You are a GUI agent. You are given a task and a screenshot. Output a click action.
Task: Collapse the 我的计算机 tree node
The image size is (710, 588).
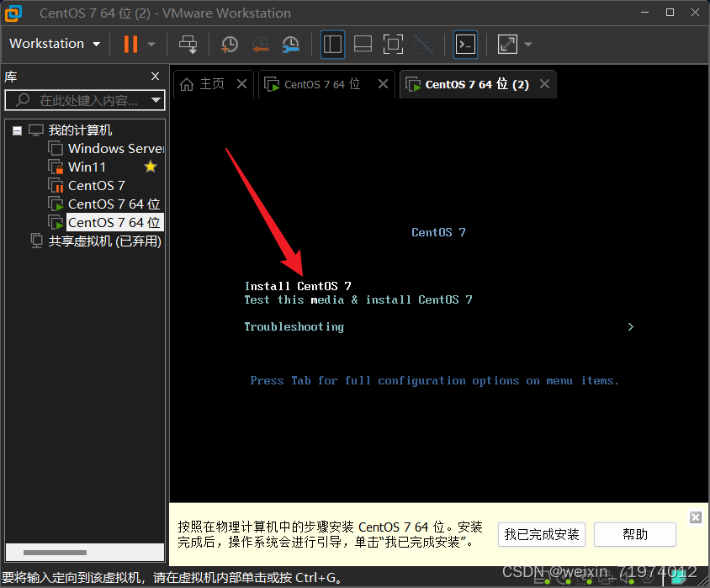(x=17, y=131)
